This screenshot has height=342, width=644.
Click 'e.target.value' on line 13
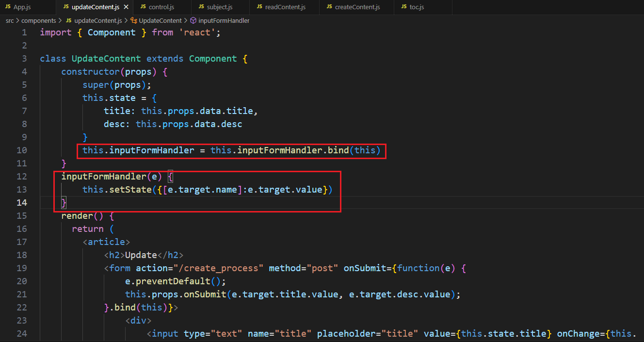[285, 190]
